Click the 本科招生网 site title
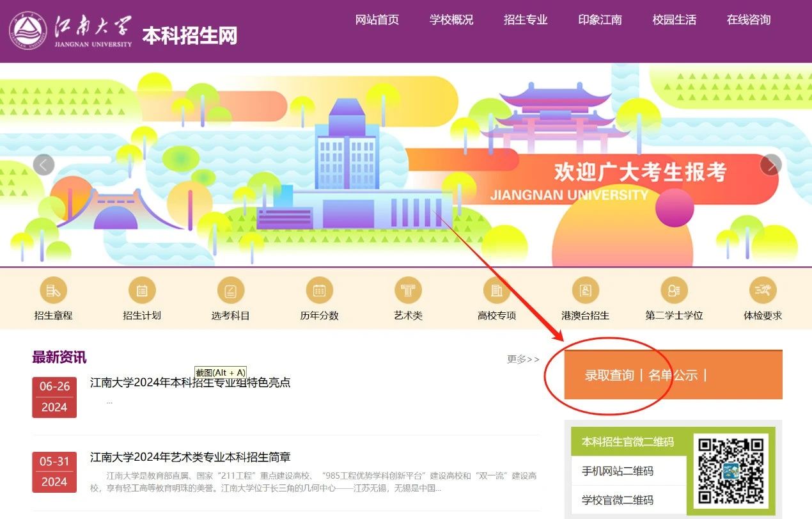Image resolution: width=812 pixels, height=519 pixels. [x=189, y=35]
